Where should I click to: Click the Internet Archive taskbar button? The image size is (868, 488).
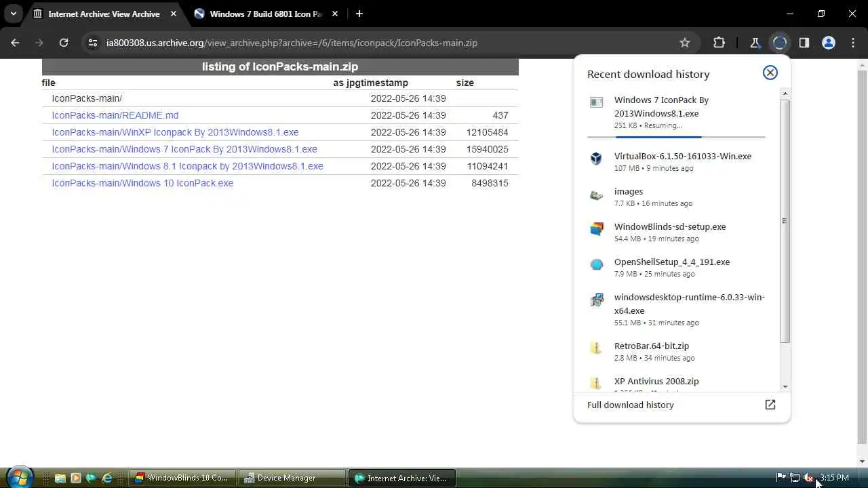[403, 478]
